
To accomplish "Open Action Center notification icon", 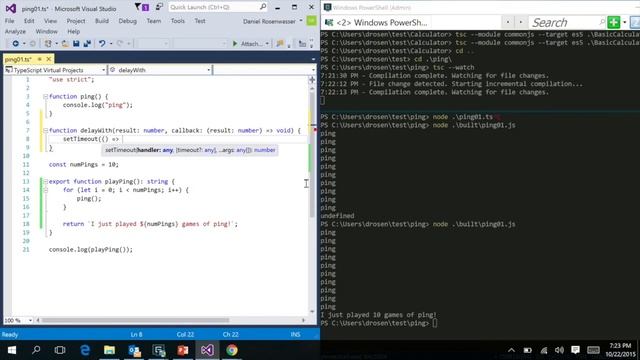I will point(576,350).
